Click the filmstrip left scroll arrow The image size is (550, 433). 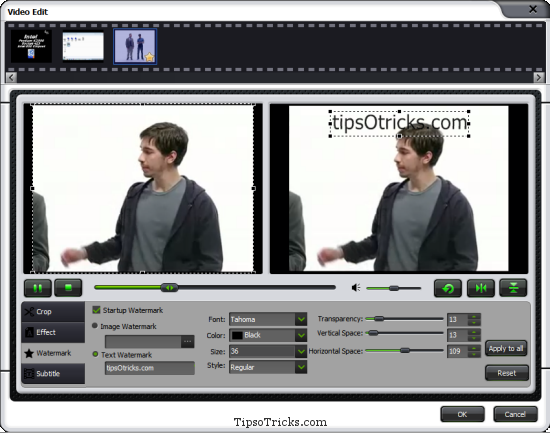point(11,78)
